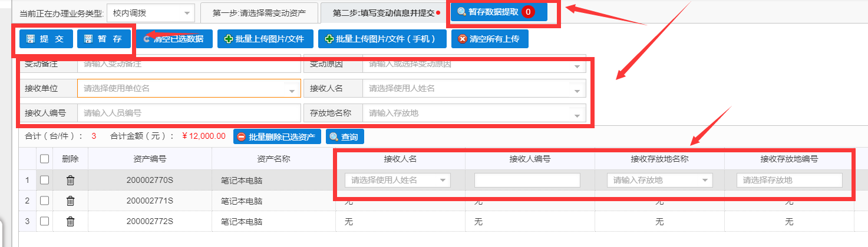Click the 暂存 save draft button
This screenshot has width=868, height=247.
(x=103, y=39)
